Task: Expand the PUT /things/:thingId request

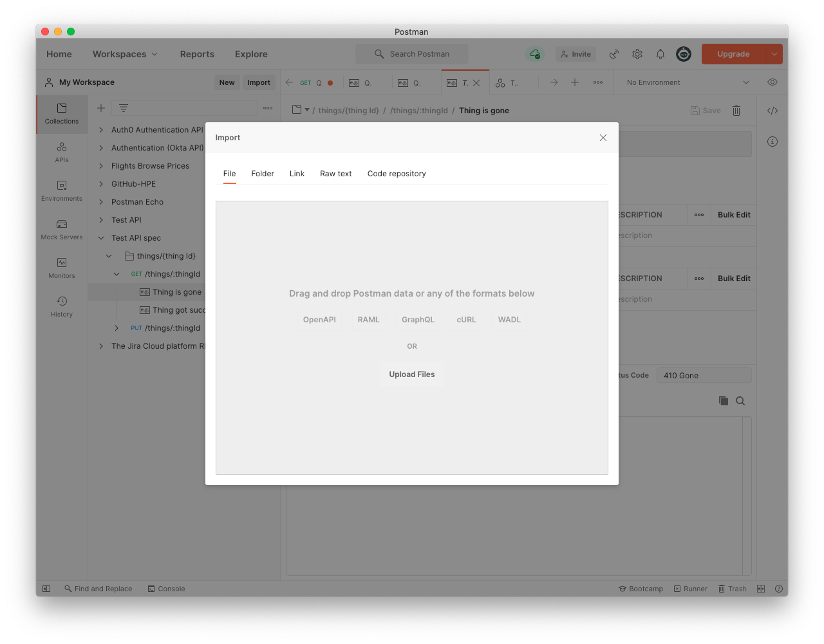Action: tap(117, 328)
